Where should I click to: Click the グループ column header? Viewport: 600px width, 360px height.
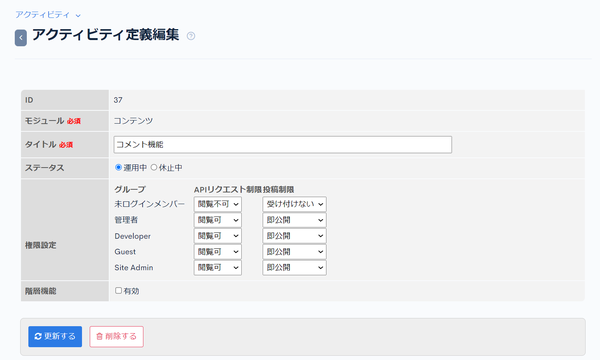pyautogui.click(x=130, y=189)
